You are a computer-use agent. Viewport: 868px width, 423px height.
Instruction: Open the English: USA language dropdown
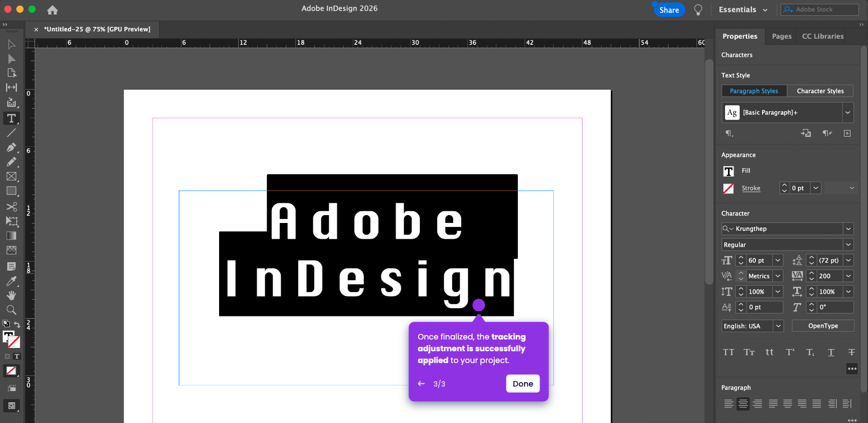click(778, 326)
